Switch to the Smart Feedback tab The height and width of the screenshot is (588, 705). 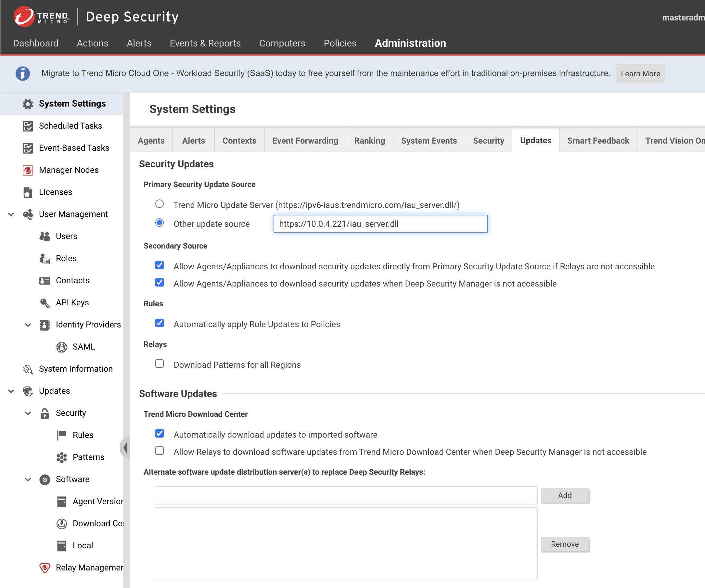pos(598,141)
